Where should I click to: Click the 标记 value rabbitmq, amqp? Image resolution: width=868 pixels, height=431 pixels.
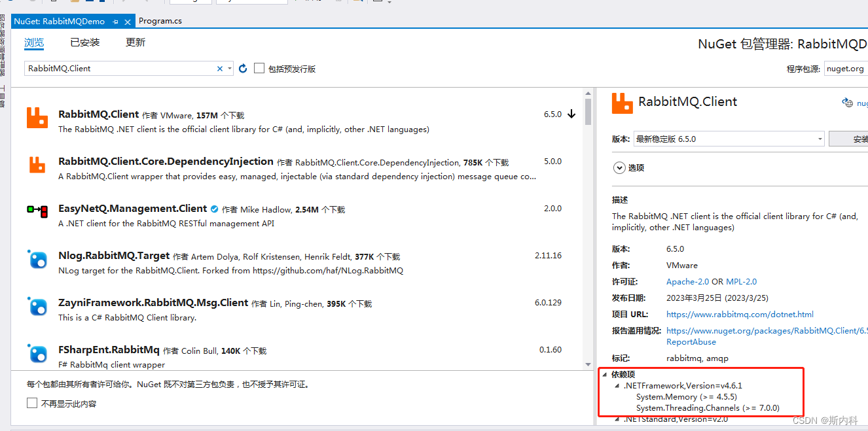click(x=697, y=358)
